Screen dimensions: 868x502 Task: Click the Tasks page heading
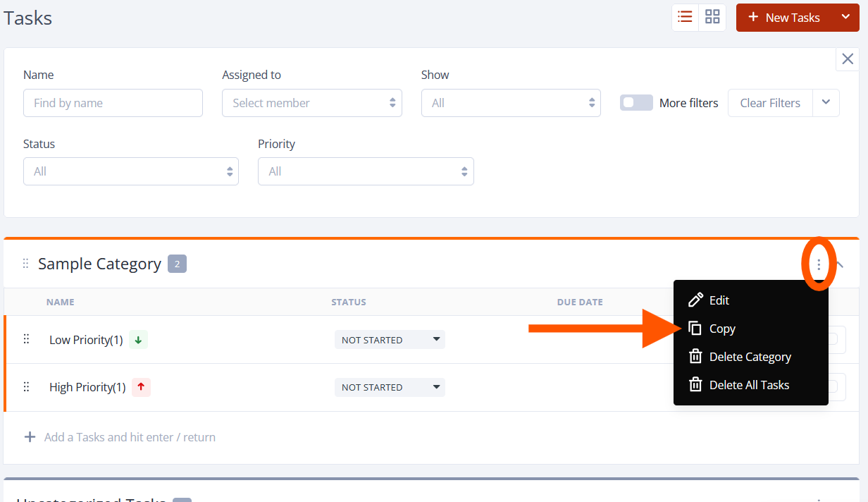click(27, 18)
